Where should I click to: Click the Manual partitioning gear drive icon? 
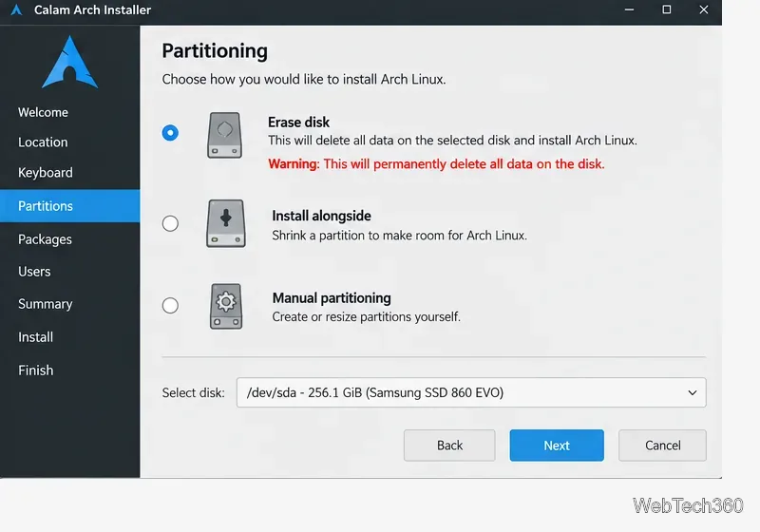click(226, 306)
